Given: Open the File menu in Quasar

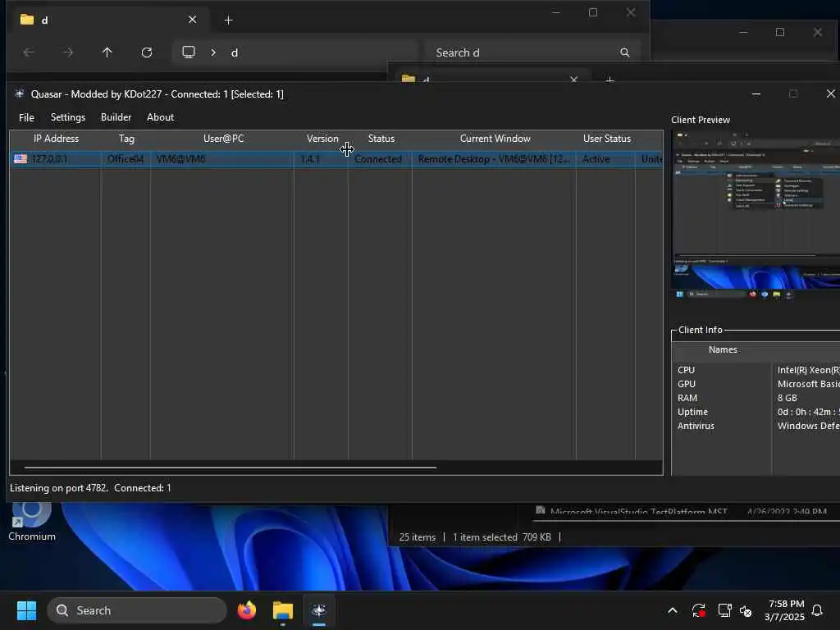Looking at the screenshot, I should pyautogui.click(x=26, y=117).
